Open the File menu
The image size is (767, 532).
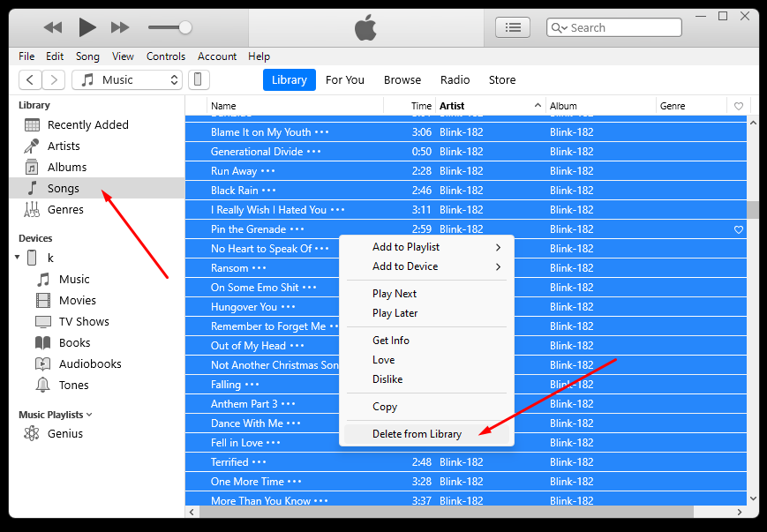[x=26, y=56]
